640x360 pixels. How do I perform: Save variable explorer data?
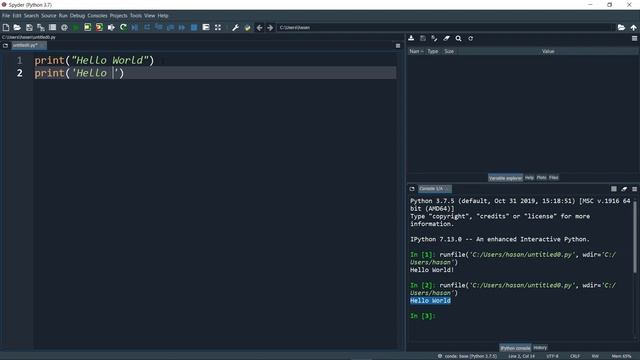[423, 38]
